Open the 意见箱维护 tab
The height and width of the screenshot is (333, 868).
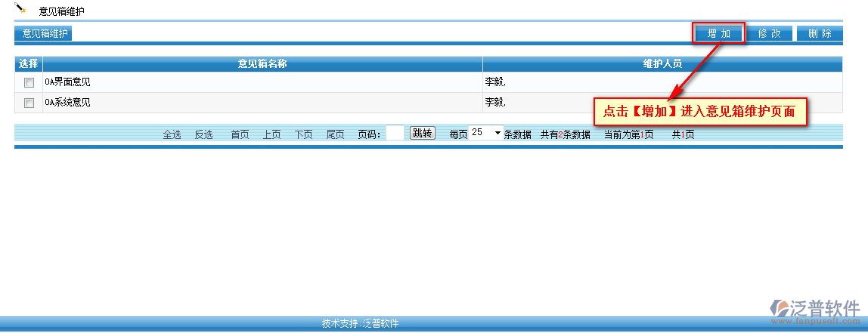pyautogui.click(x=44, y=33)
